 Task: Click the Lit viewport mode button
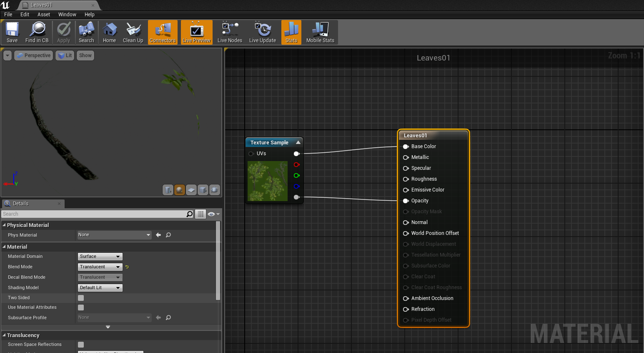point(65,55)
